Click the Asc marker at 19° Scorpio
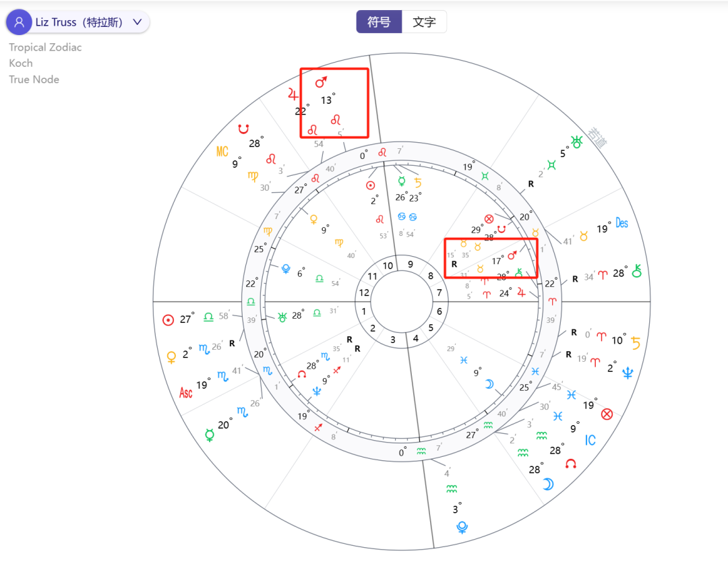This screenshot has height=564, width=728. coord(186,393)
